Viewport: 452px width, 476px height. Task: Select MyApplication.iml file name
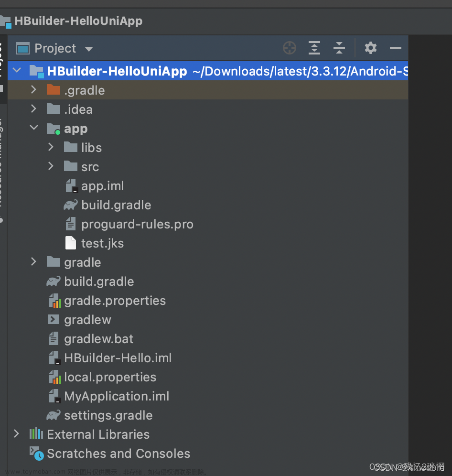coord(117,397)
